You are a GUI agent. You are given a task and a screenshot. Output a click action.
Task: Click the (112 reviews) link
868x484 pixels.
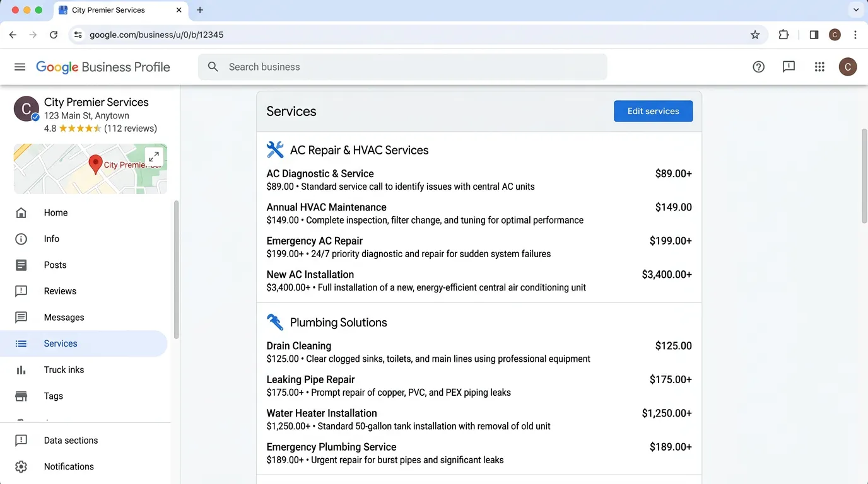131,129
